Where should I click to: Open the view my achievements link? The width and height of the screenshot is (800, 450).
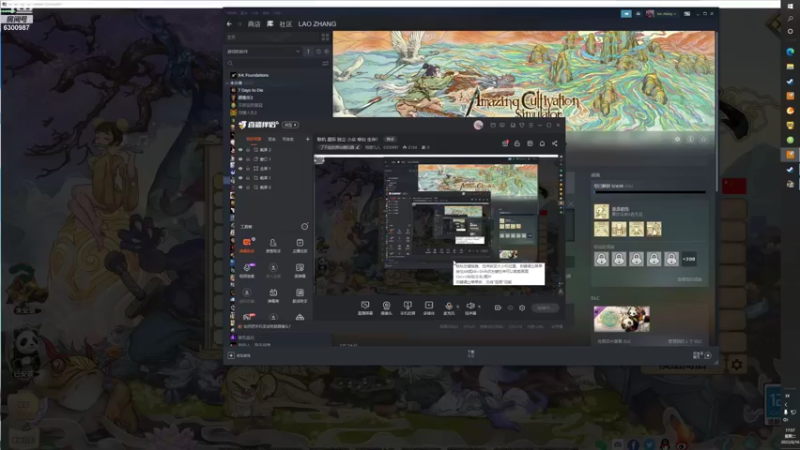(689, 280)
